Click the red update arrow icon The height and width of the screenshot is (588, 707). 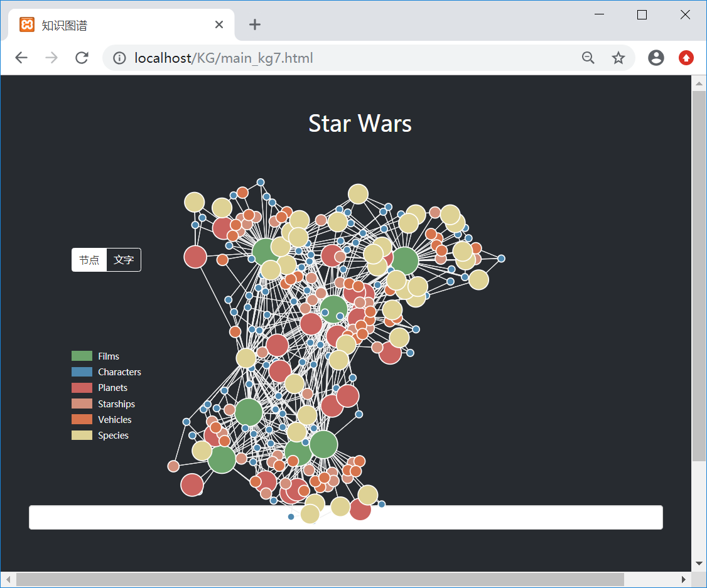[686, 58]
